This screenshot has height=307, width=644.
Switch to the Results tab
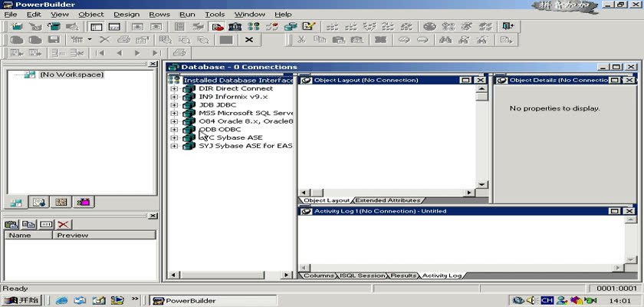click(403, 276)
